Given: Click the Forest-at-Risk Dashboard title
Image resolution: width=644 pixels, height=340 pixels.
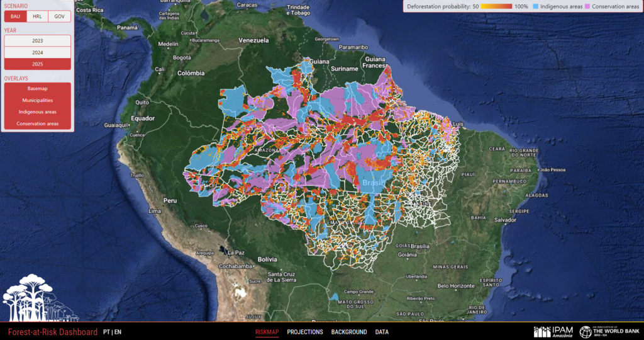Looking at the screenshot, I should pyautogui.click(x=53, y=332).
